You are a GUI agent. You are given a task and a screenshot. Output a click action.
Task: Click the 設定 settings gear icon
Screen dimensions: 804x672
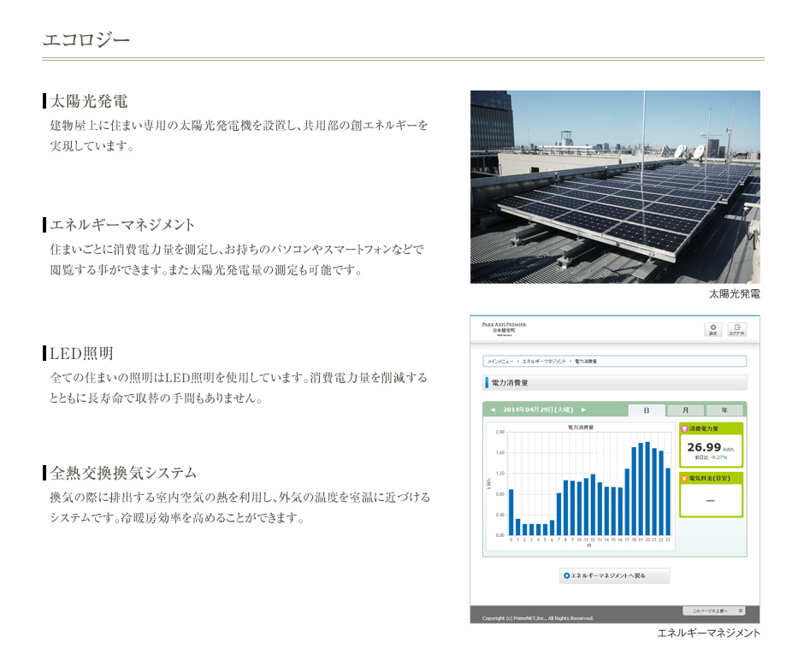(712, 329)
